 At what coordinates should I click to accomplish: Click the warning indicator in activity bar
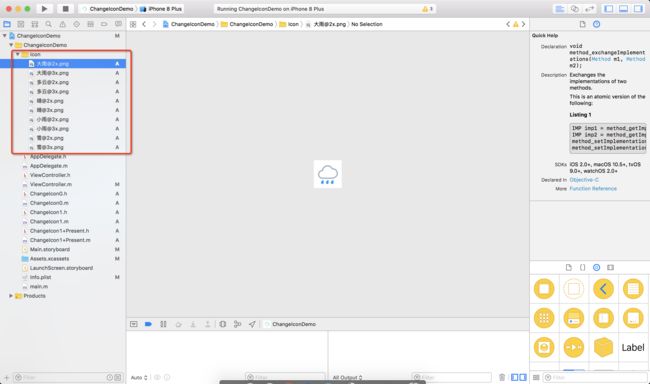point(427,9)
